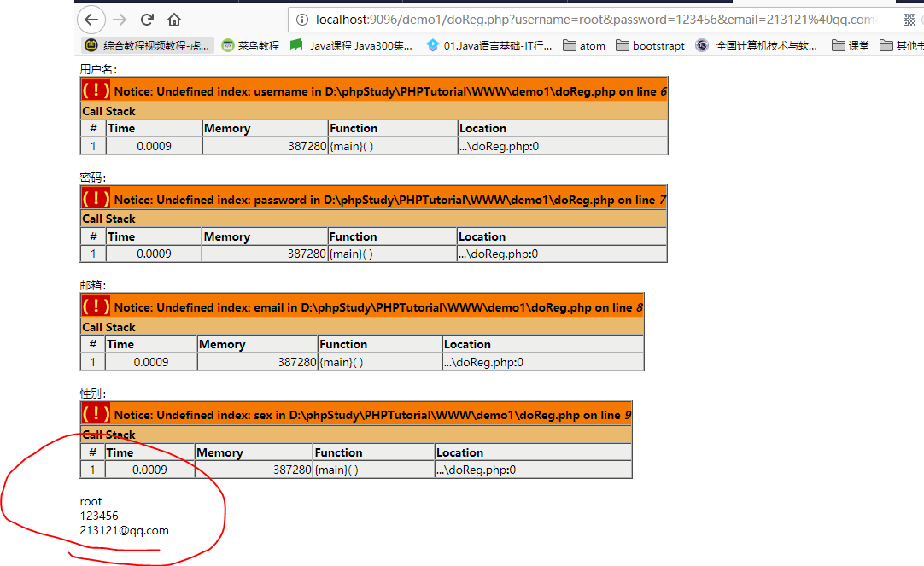Open the 其他 bookmarks folder
The image size is (924, 566).
(902, 45)
